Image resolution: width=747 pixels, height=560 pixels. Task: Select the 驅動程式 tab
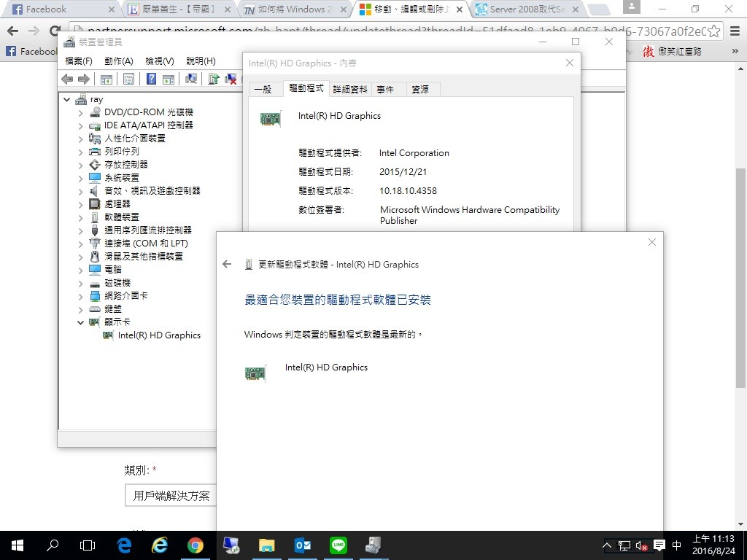(306, 88)
